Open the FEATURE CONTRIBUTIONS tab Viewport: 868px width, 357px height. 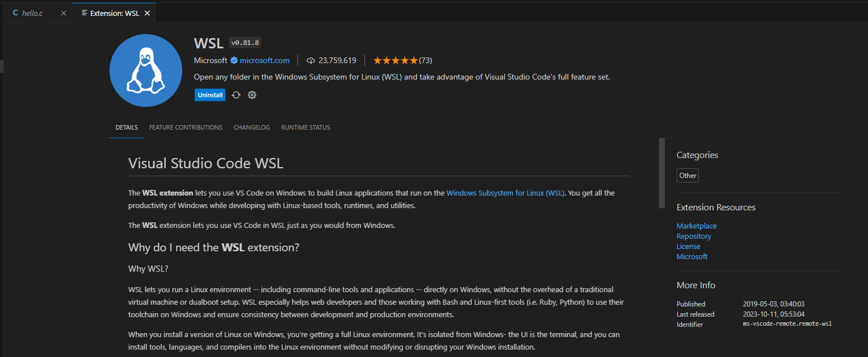pos(186,127)
